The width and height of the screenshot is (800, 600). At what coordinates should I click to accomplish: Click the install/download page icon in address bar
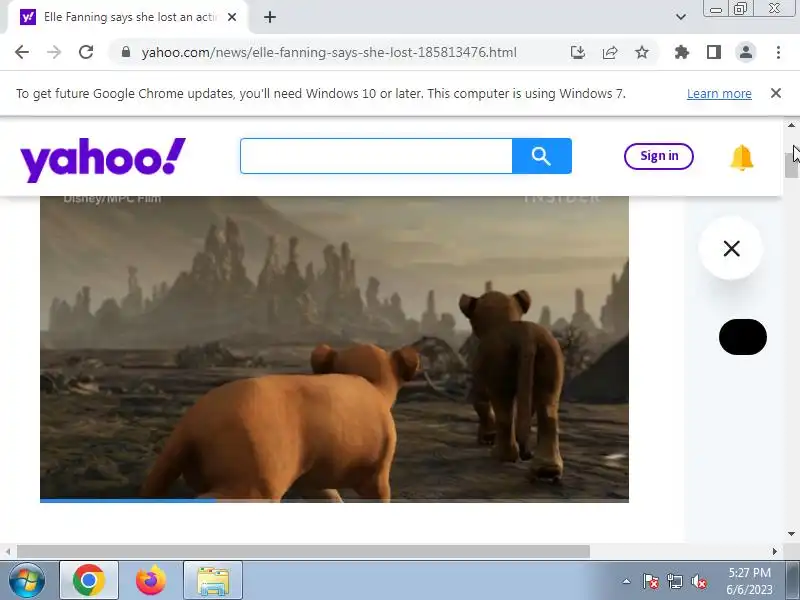(578, 52)
